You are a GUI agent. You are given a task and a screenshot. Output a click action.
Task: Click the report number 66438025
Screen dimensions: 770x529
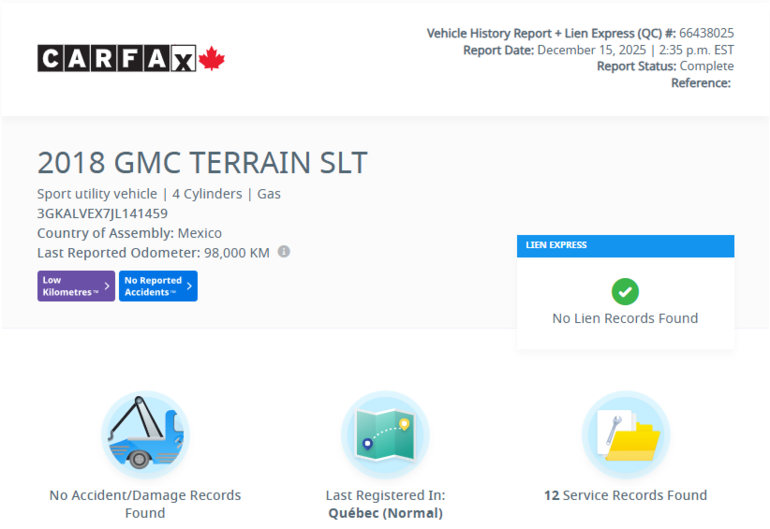point(706,33)
